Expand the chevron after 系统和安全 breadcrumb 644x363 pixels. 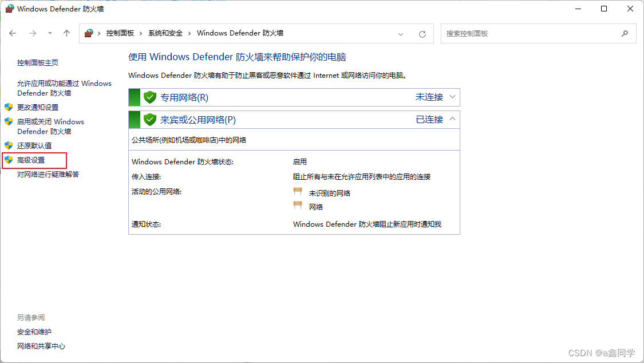[189, 33]
